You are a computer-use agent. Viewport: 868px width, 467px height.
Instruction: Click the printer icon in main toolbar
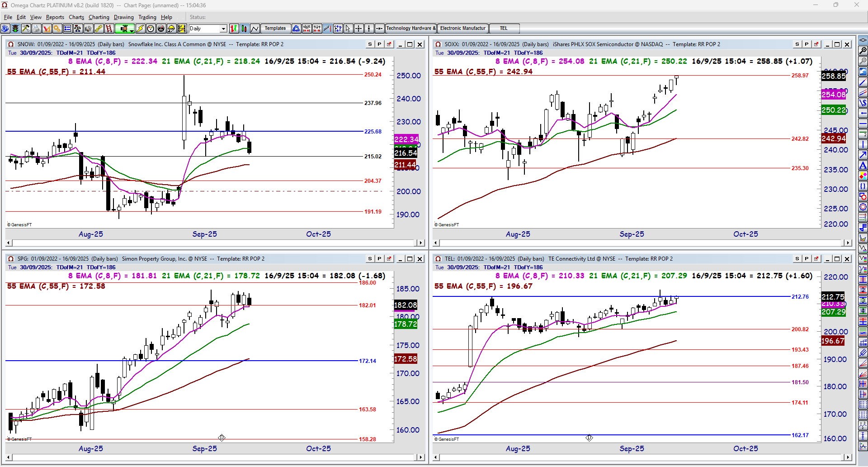click(36, 29)
